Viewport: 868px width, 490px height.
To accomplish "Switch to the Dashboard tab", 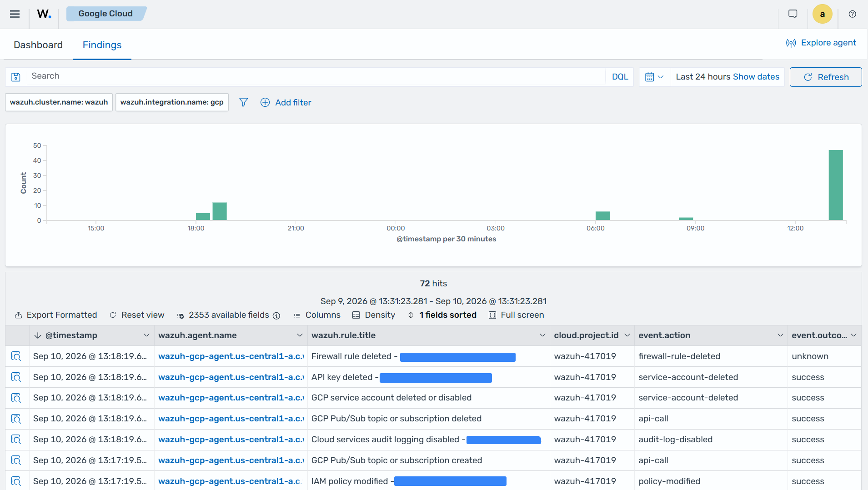I will pos(38,45).
